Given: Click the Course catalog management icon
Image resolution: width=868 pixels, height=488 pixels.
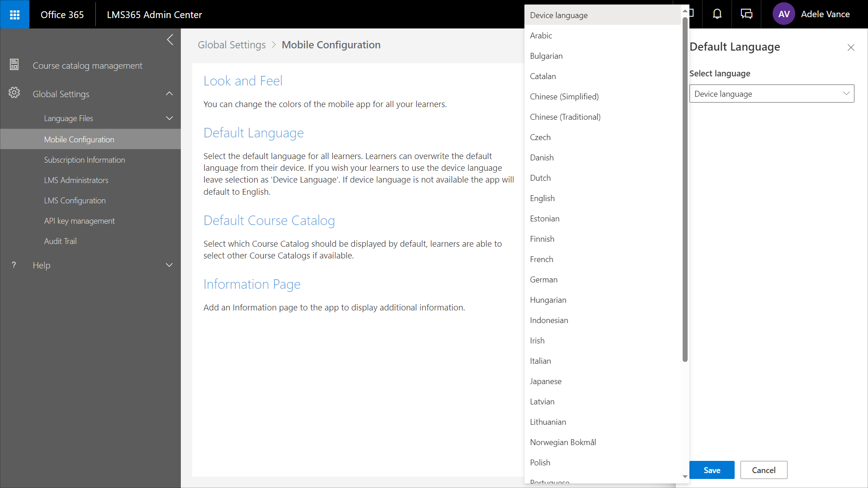Looking at the screenshot, I should tap(14, 65).
